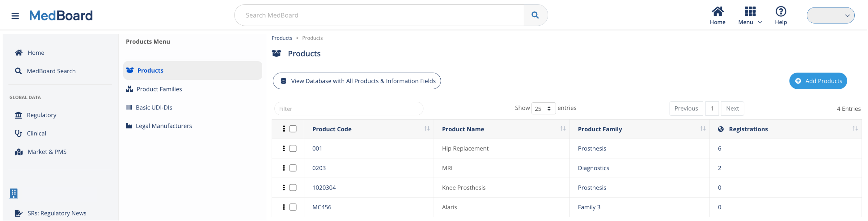Screen dimensions: 868x221
Task: Click the plus icon in Add Products
Action: pos(798,81)
